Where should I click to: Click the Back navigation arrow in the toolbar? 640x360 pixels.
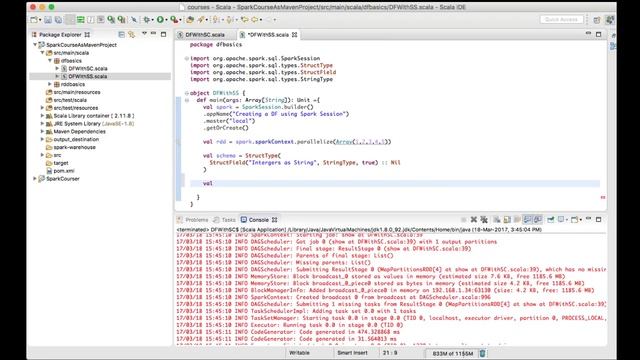(255, 19)
